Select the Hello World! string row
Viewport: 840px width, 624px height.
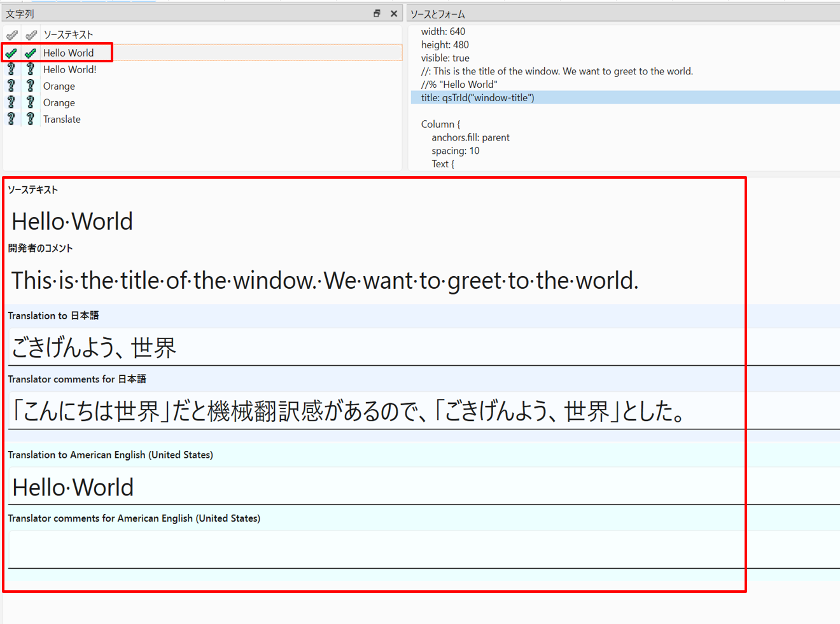70,69
